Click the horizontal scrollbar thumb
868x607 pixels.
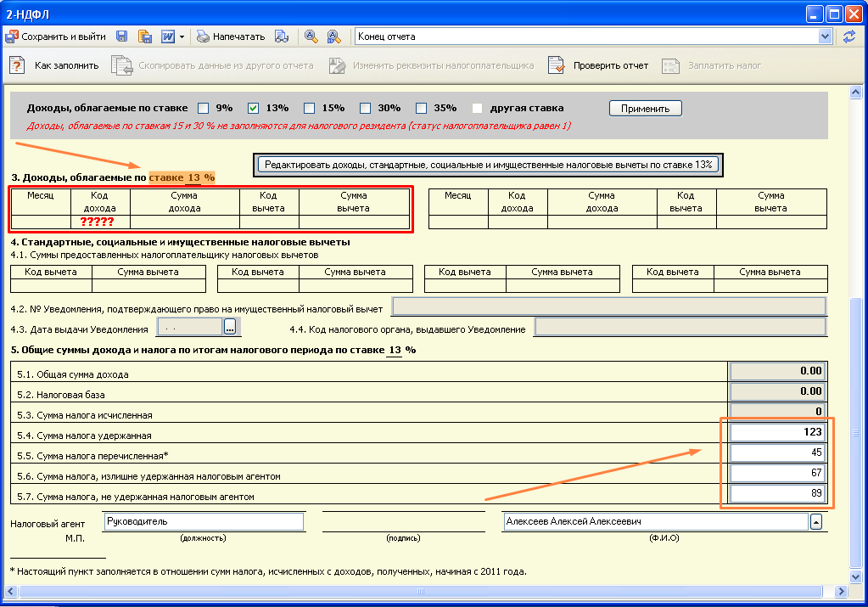pyautogui.click(x=421, y=591)
